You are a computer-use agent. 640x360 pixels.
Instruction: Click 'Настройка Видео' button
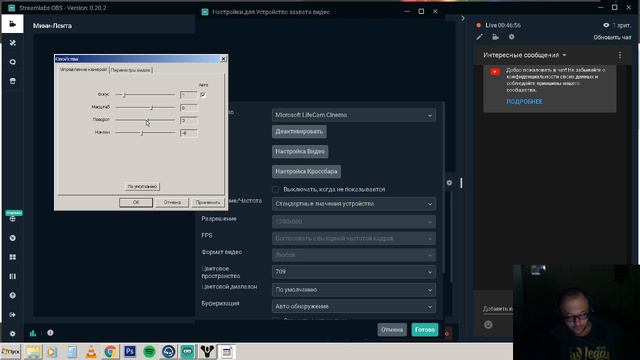(300, 151)
